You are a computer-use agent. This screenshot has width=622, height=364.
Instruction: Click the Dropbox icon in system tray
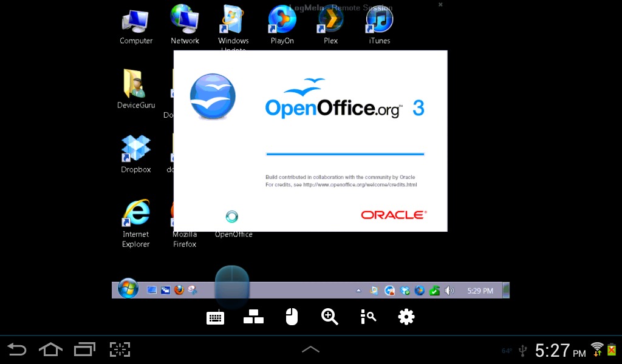click(405, 291)
